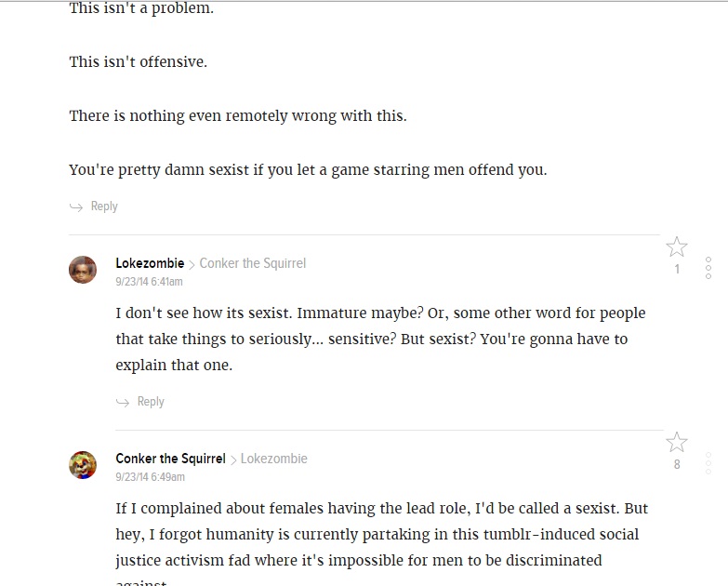728x586 pixels.
Task: Click the gray 'Conker the Squirrel' in-reply-to link
Action: click(x=252, y=263)
